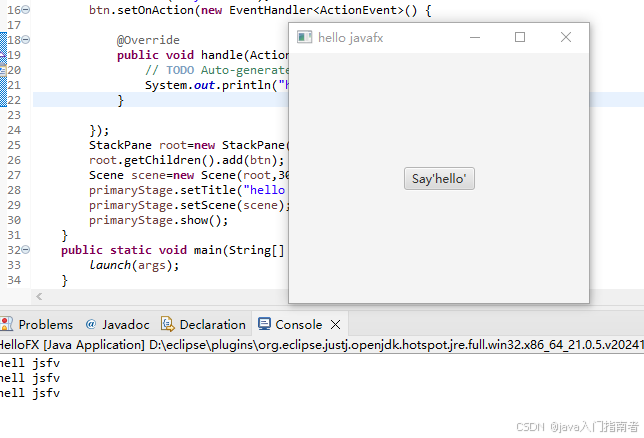This screenshot has width=644, height=438.
Task: Click the Javadoc @ icon
Action: coord(91,324)
